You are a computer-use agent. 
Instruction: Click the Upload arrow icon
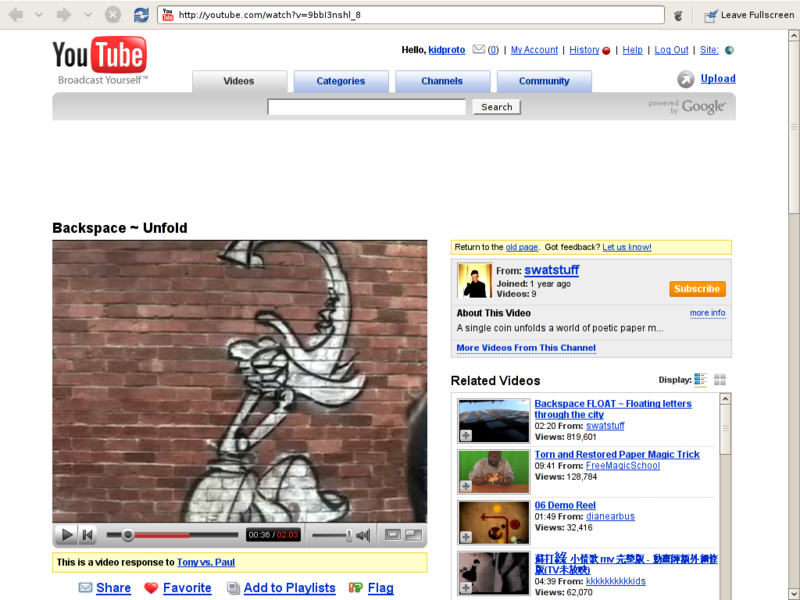click(686, 79)
